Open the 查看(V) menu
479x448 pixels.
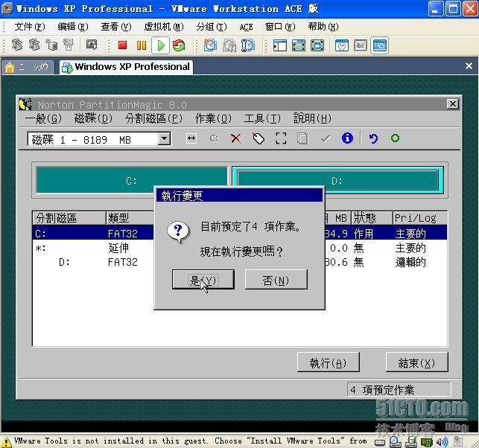pyautogui.click(x=116, y=27)
